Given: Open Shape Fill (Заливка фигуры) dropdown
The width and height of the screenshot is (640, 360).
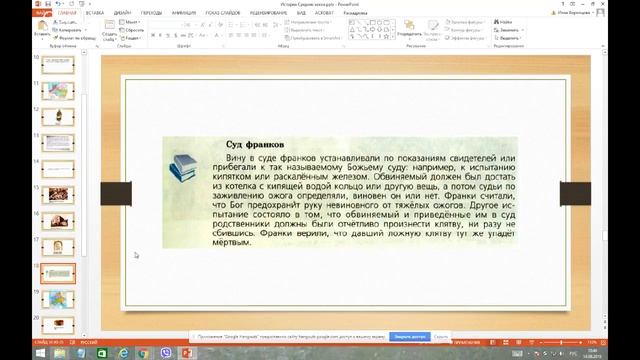Looking at the screenshot, I should (x=464, y=22).
